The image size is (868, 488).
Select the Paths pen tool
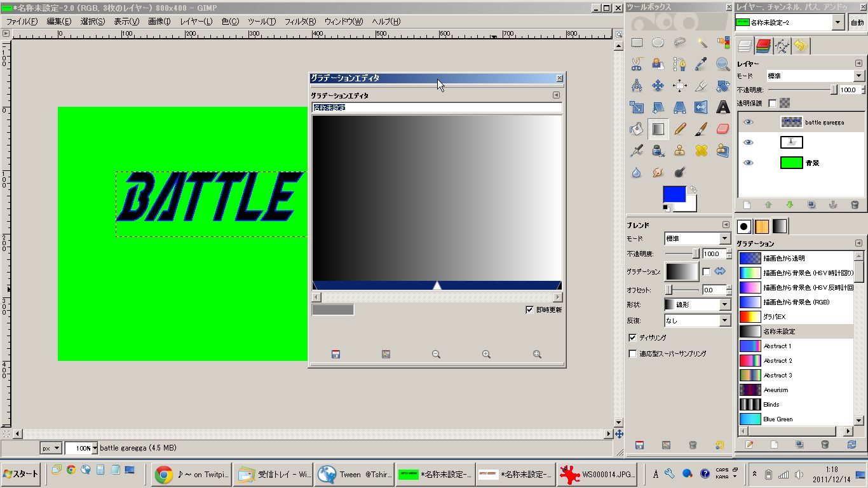pyautogui.click(x=680, y=64)
